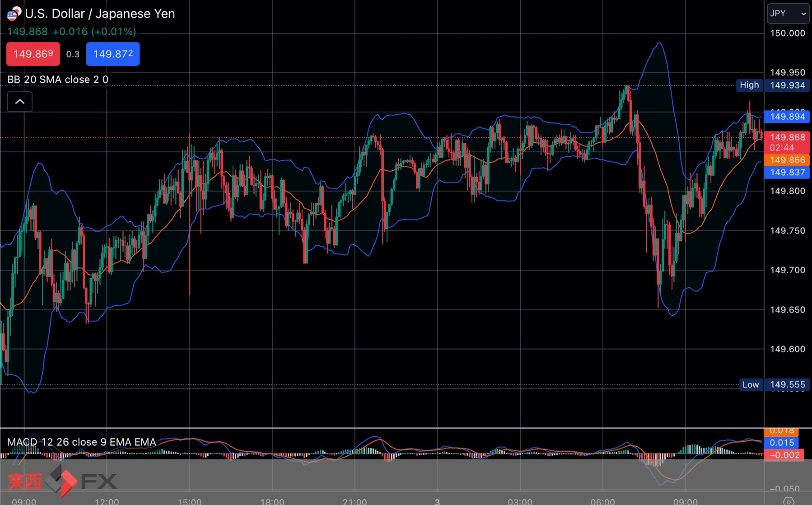Open chart settings hexagon gear icon

pos(789,500)
